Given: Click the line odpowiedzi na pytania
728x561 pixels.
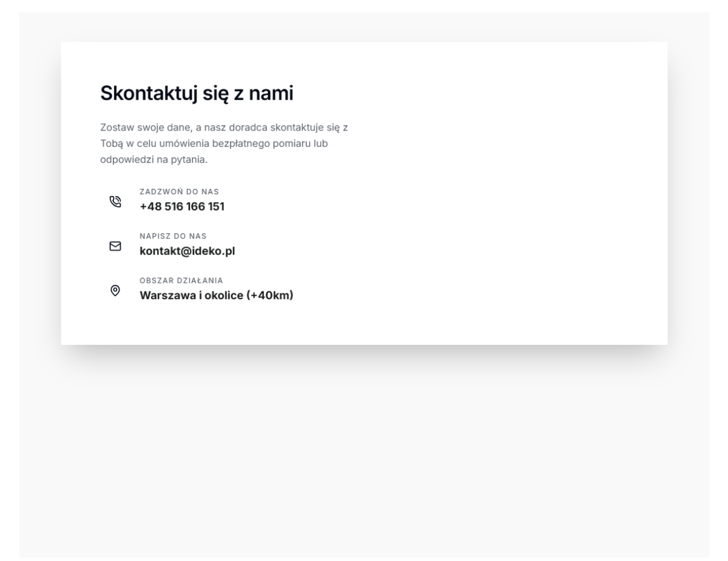Looking at the screenshot, I should (154, 160).
